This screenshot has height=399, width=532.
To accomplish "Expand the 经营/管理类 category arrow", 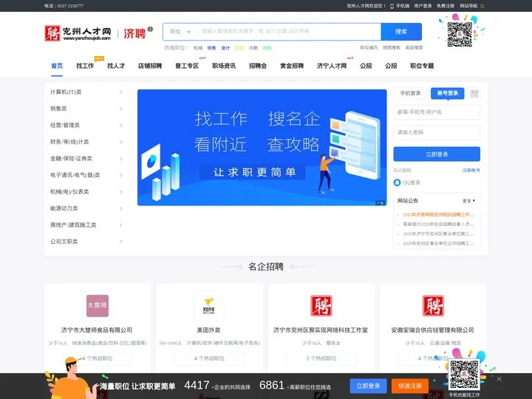I will pos(120,126).
